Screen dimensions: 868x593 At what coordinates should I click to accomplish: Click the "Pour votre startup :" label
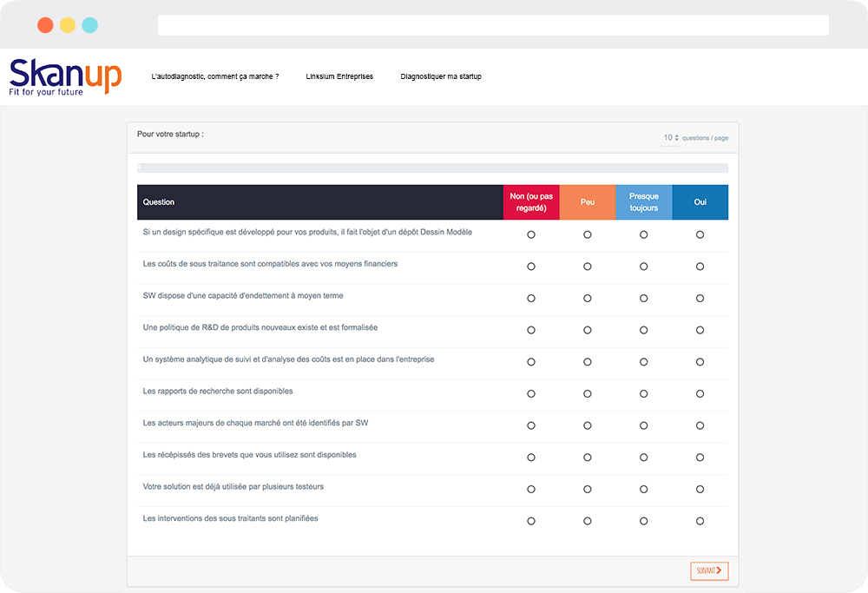tap(170, 134)
